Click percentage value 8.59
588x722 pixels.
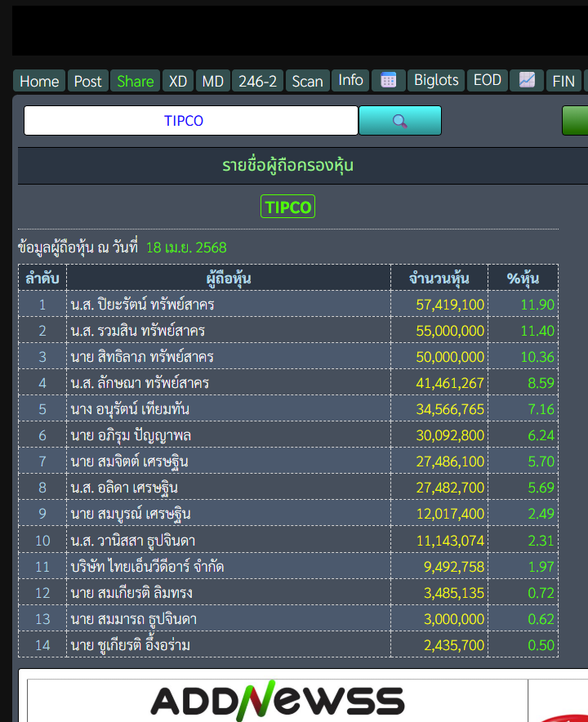pyautogui.click(x=541, y=383)
